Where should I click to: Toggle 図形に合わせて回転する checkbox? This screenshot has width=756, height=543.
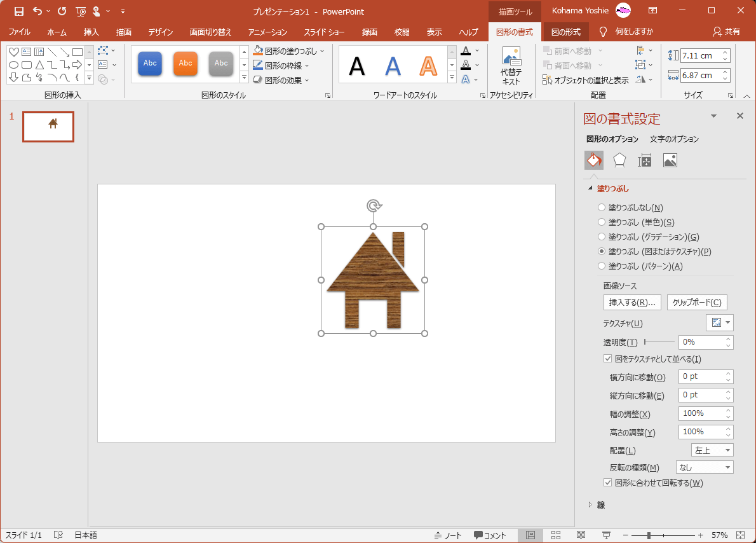pyautogui.click(x=608, y=483)
